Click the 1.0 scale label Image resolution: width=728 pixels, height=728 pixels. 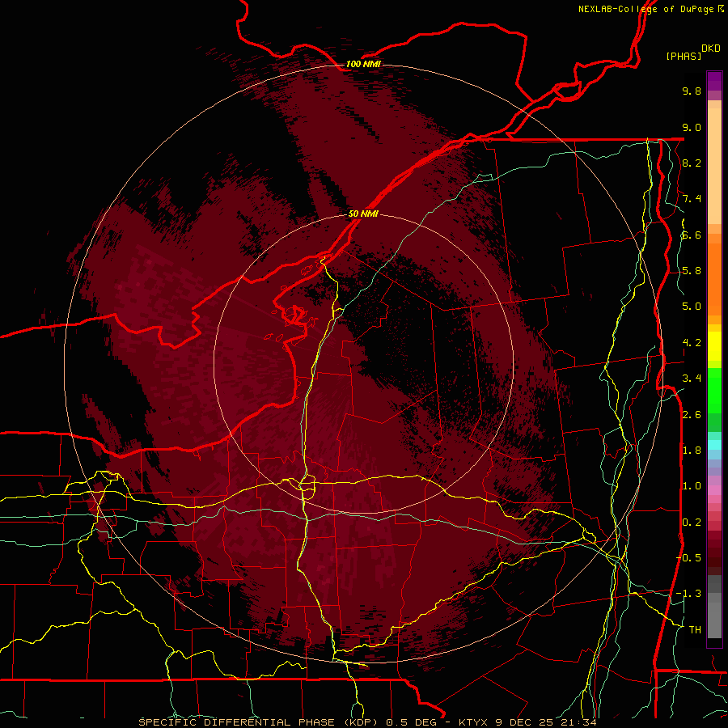pyautogui.click(x=692, y=486)
